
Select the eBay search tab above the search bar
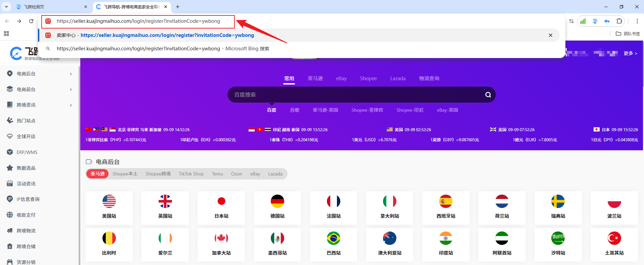(x=341, y=78)
